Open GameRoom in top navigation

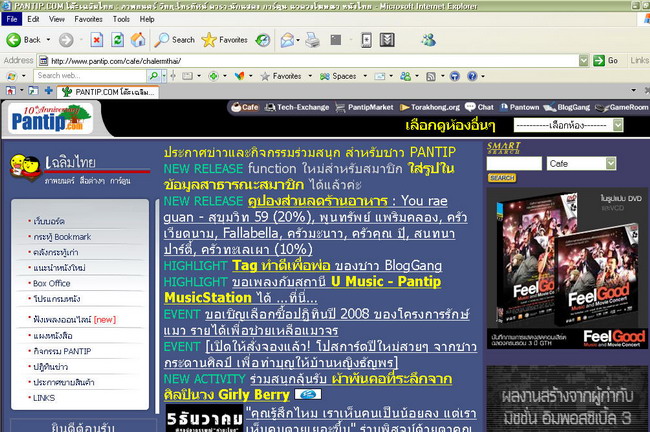(x=621, y=107)
